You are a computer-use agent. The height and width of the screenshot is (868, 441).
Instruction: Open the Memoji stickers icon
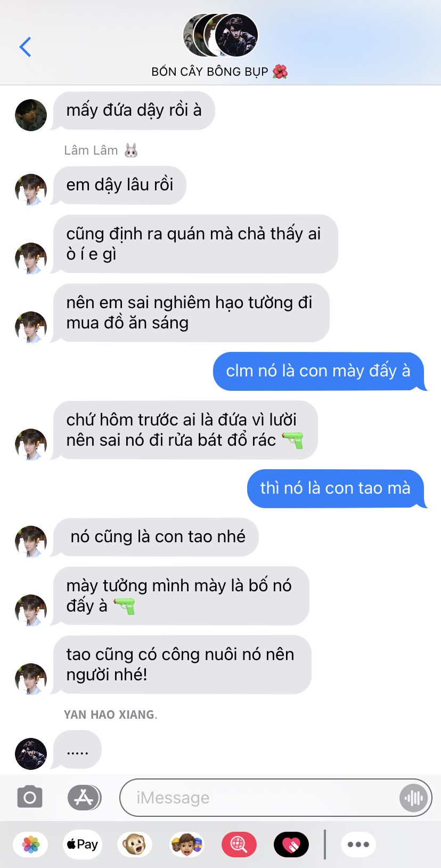click(x=186, y=844)
